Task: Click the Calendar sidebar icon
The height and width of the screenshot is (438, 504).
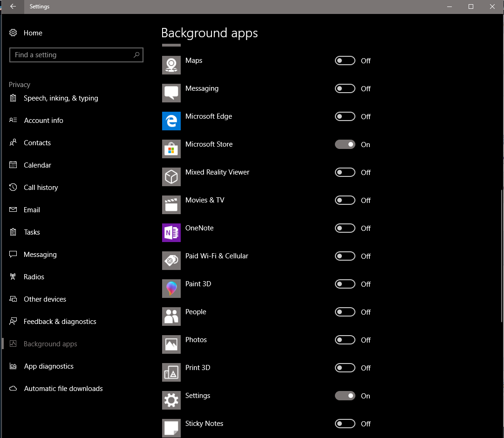Action: 13,165
